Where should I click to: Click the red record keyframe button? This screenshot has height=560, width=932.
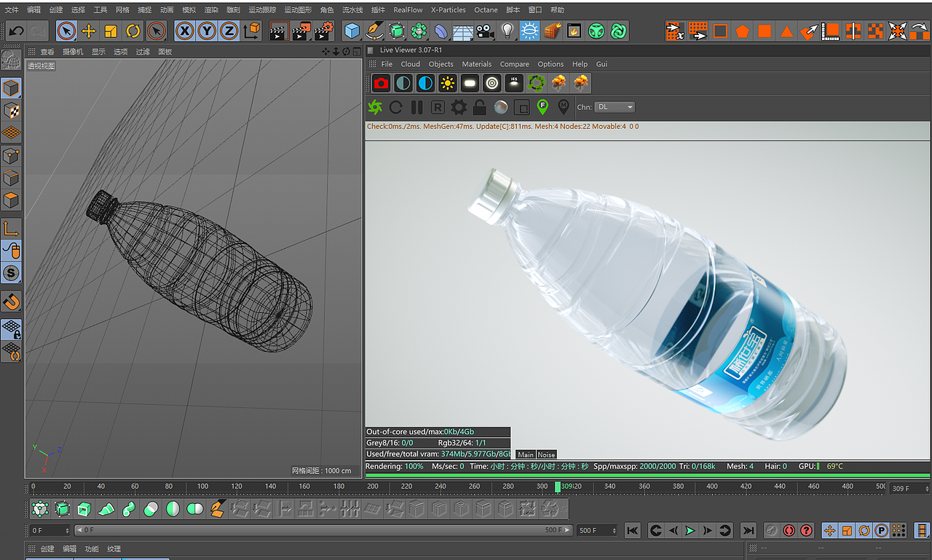789,531
